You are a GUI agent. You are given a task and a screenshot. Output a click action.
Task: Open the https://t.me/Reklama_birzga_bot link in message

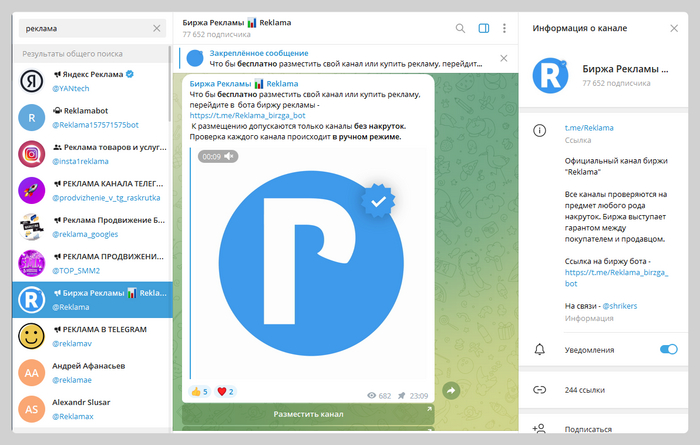tap(247, 116)
